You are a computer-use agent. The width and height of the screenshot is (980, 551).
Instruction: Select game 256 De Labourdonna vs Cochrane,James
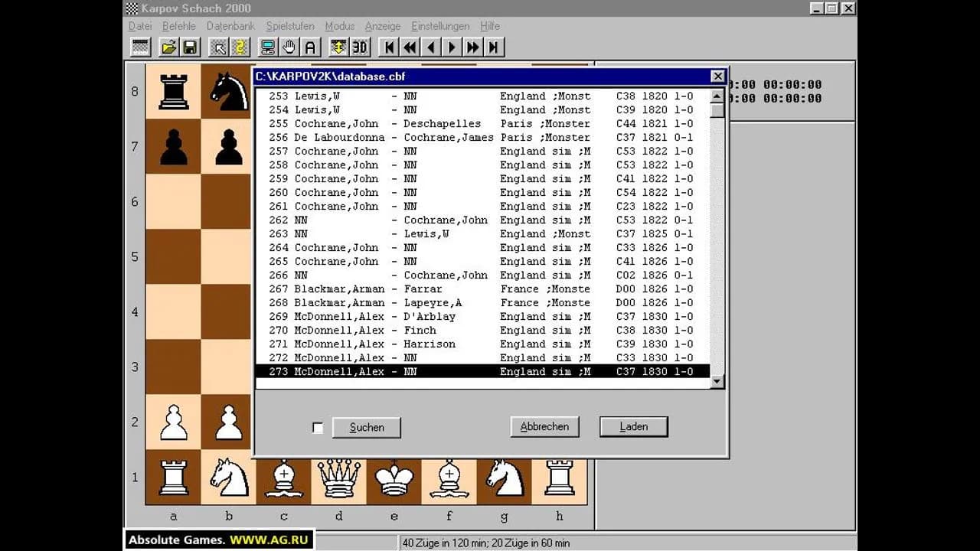(482, 138)
